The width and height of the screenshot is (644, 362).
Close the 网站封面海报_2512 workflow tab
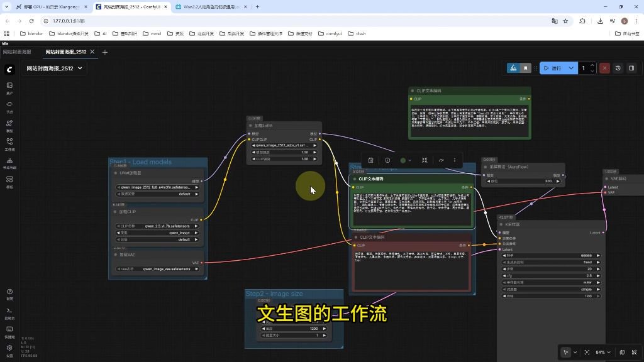pos(92,52)
